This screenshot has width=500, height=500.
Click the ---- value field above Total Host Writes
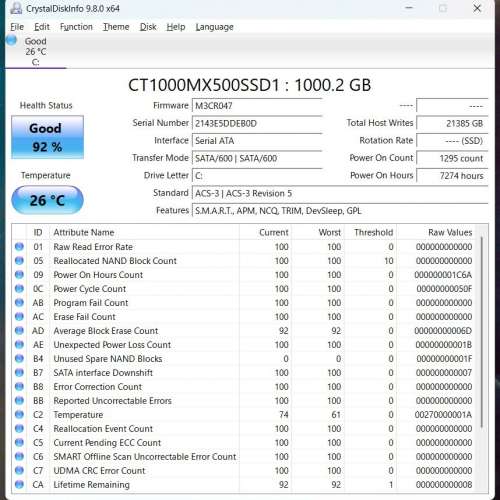(x=452, y=106)
